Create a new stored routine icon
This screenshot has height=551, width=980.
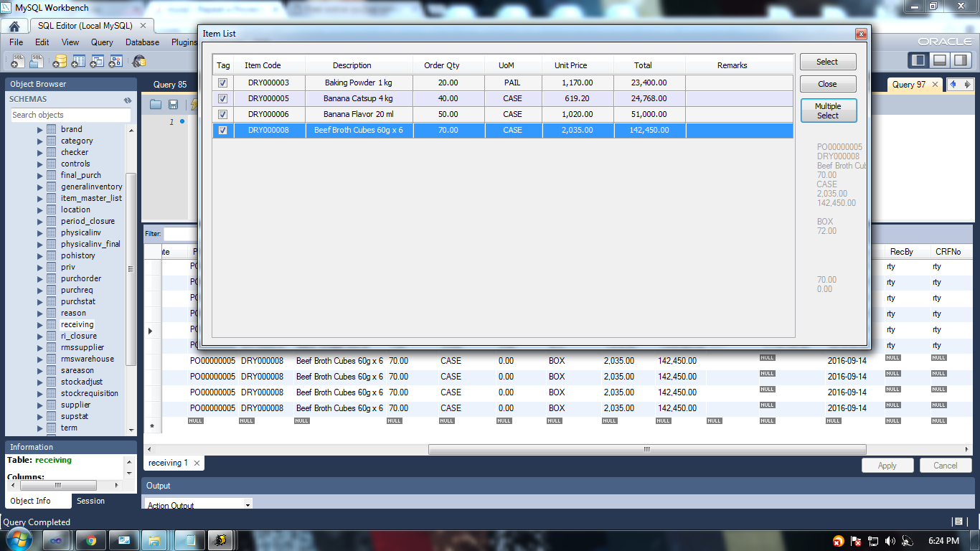(115, 61)
